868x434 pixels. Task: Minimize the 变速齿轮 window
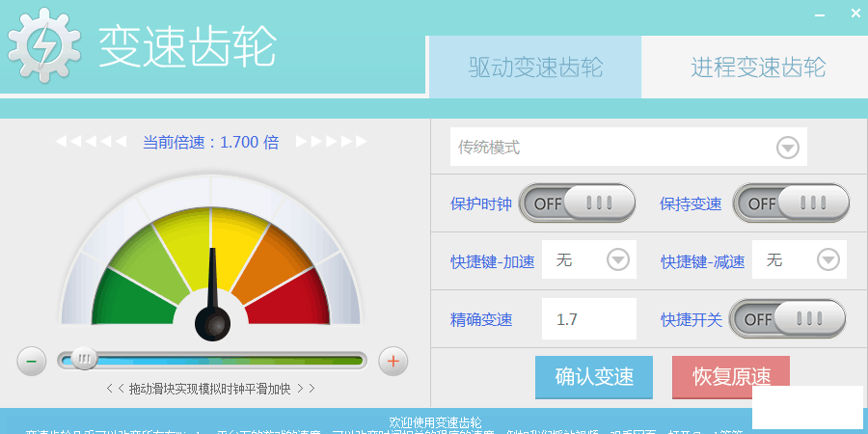(x=820, y=14)
